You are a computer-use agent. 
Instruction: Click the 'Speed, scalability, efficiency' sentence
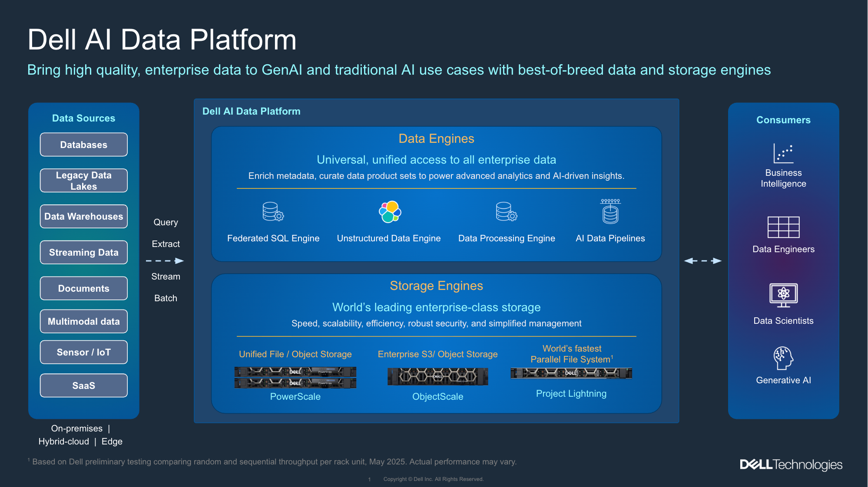point(436,323)
